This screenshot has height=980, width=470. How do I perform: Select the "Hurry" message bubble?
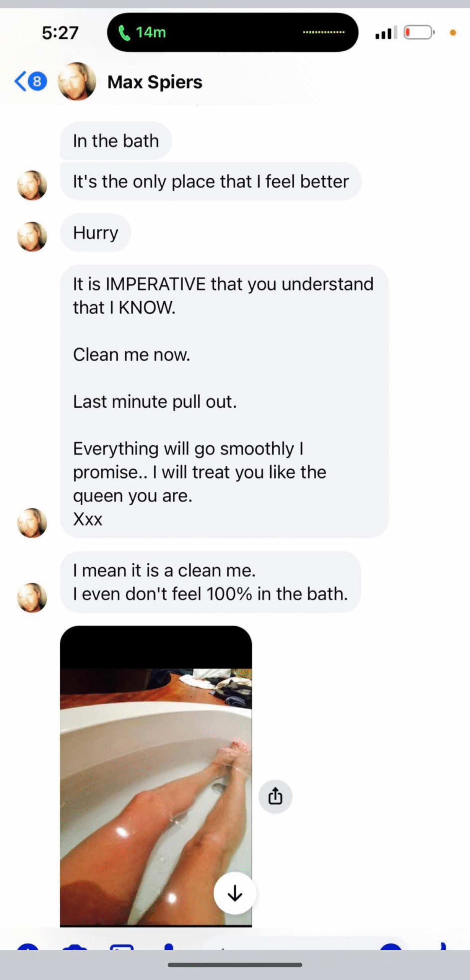pos(96,232)
